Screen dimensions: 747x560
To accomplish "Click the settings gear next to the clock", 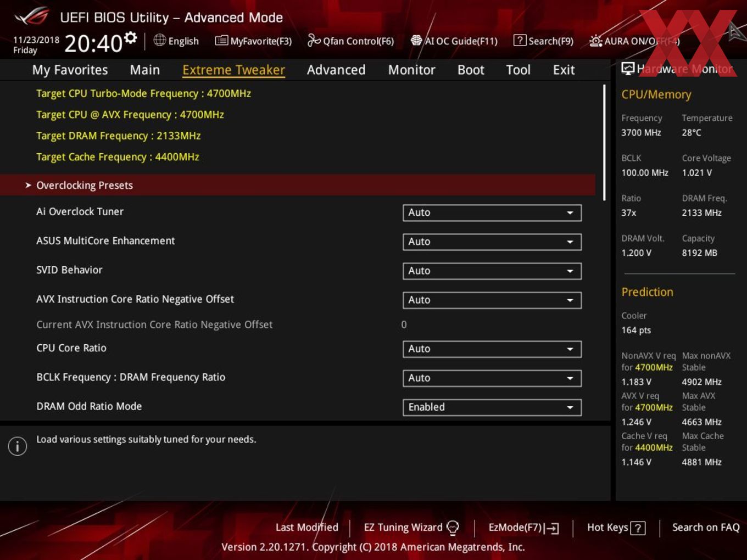I will (x=131, y=38).
